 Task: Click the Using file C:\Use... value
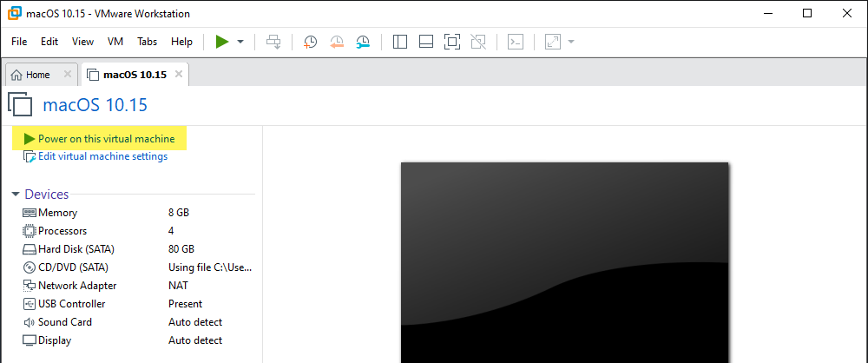[210, 267]
